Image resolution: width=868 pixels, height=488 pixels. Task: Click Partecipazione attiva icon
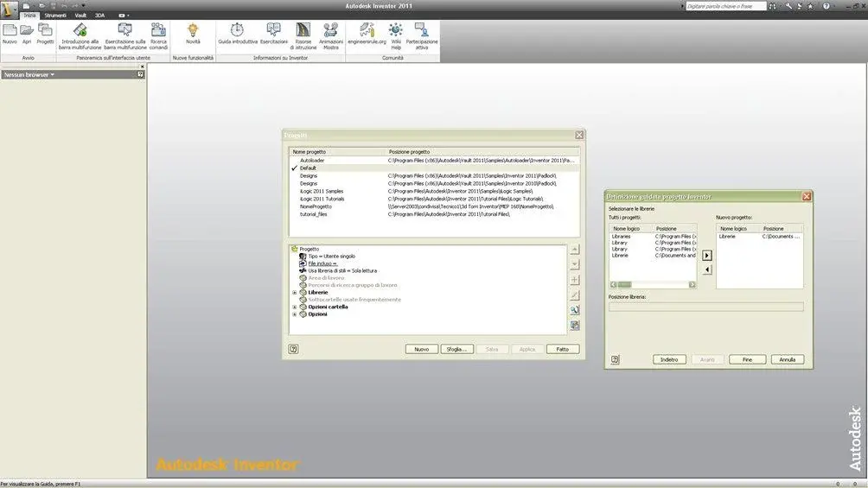422,36
